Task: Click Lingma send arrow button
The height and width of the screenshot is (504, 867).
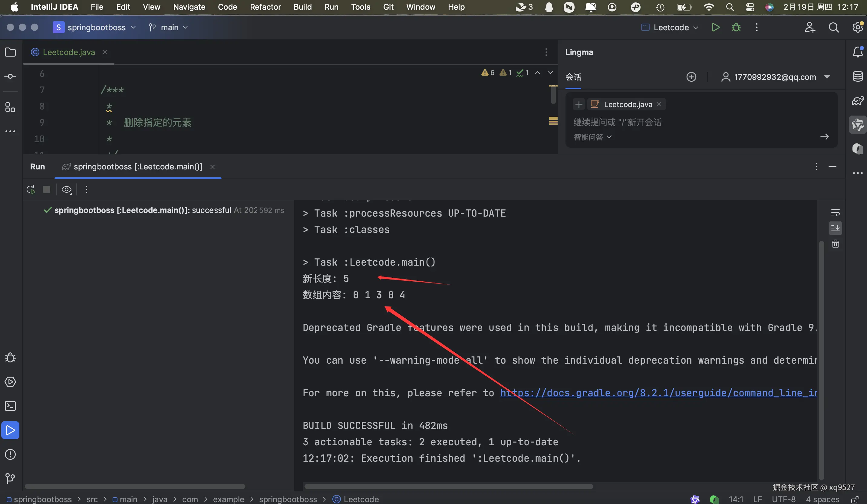Action: coord(824,137)
